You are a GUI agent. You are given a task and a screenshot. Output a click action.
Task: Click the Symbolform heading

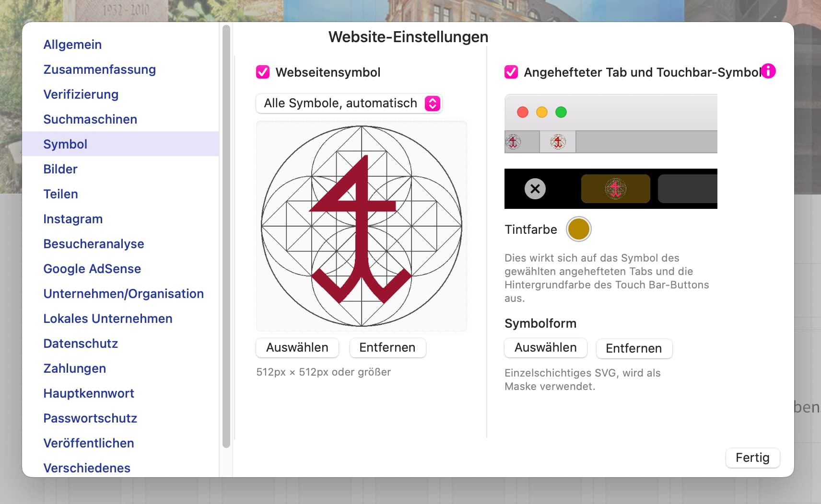click(540, 323)
